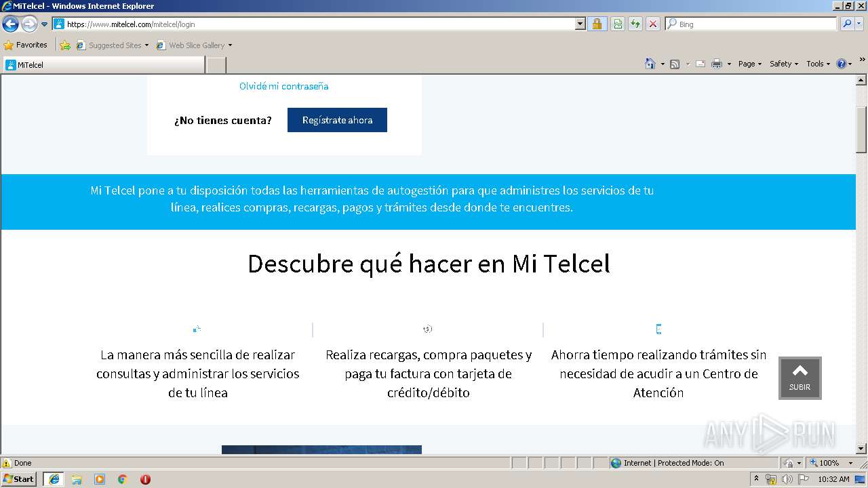Expand the Print options dropdown arrow
Screen dimensions: 868x488
729,64
